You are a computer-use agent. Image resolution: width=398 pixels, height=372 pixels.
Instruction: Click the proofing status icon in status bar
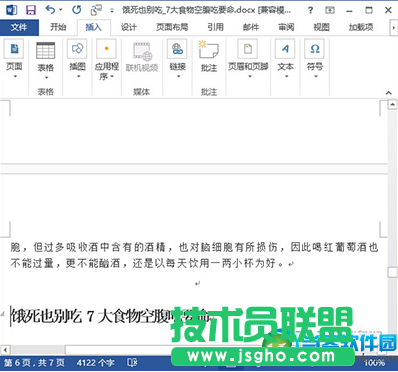(132, 363)
